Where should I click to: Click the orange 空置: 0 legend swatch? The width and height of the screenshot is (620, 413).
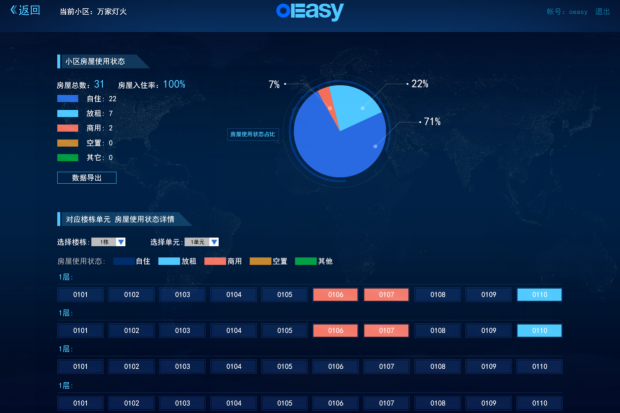point(68,143)
